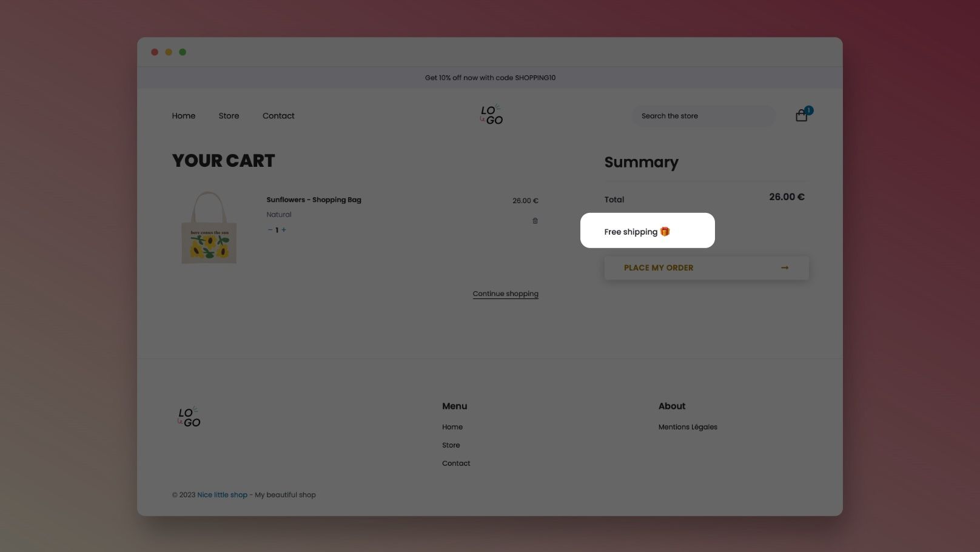Click the footer LOGO image
Image resolution: width=980 pixels, height=552 pixels.
pos(189,417)
